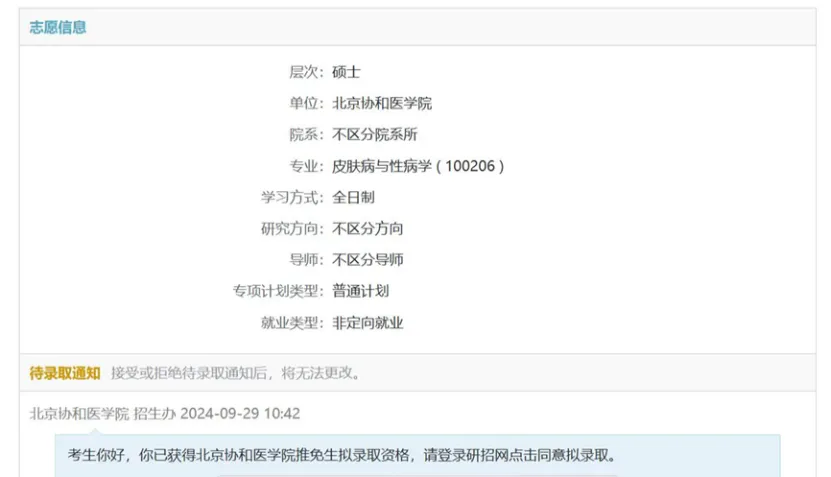
Task: Select the 专业 value 皮肤病与性病学 (100206)
Action: click(x=418, y=166)
